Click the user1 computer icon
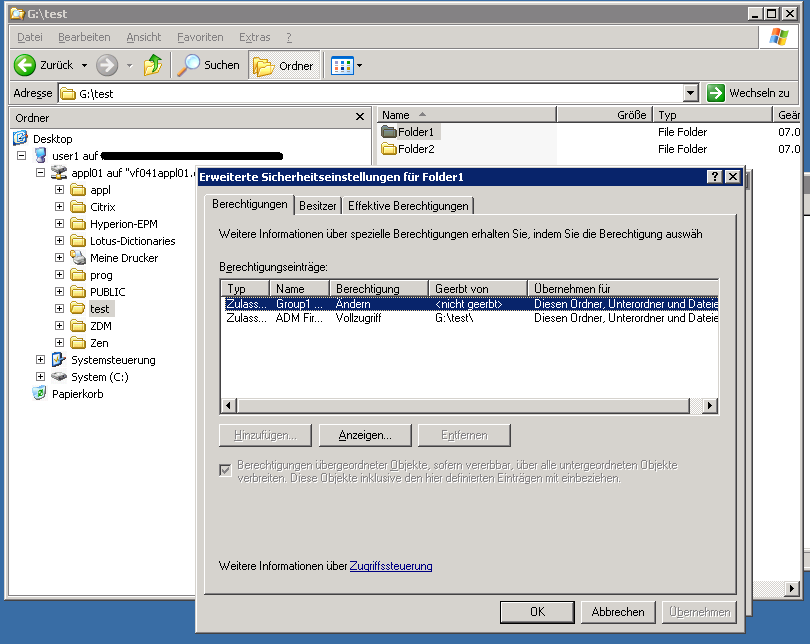The height and width of the screenshot is (644, 810). (x=40, y=155)
